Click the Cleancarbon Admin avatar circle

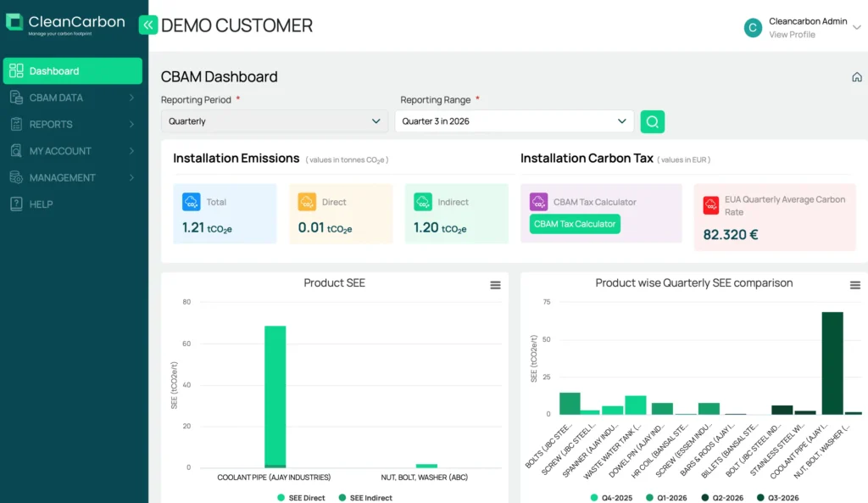pos(753,28)
